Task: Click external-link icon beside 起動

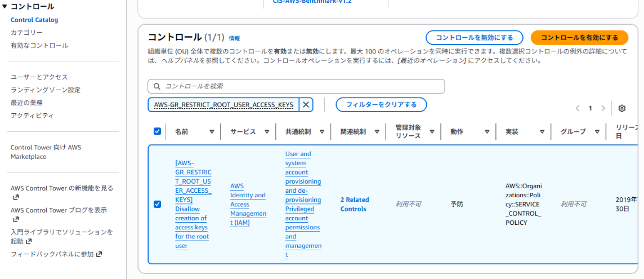Action: tap(29, 242)
